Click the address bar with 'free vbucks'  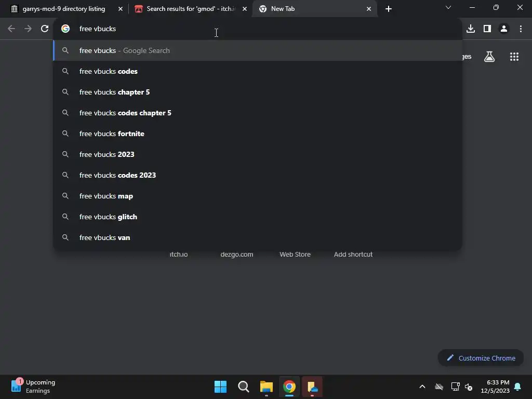point(258,29)
